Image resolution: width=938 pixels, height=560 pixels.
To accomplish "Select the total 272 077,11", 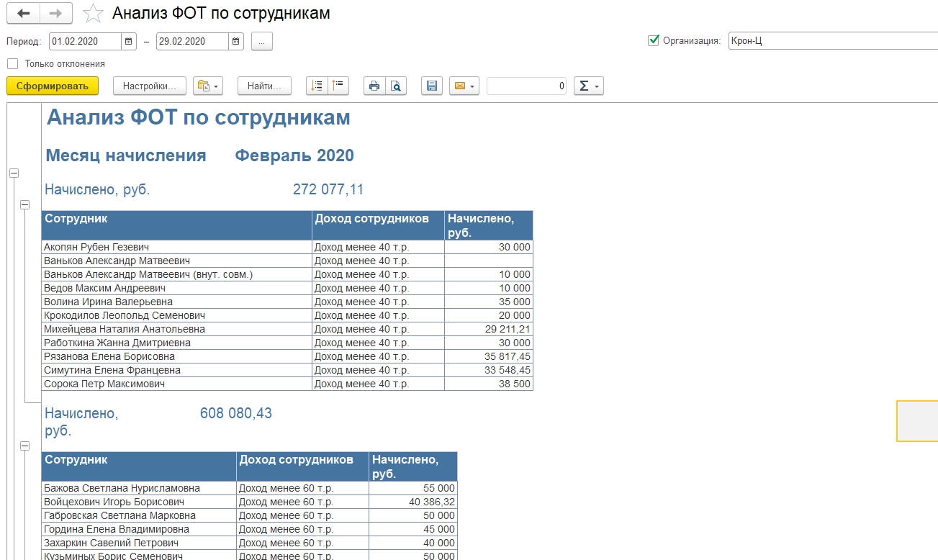I will point(328,190).
